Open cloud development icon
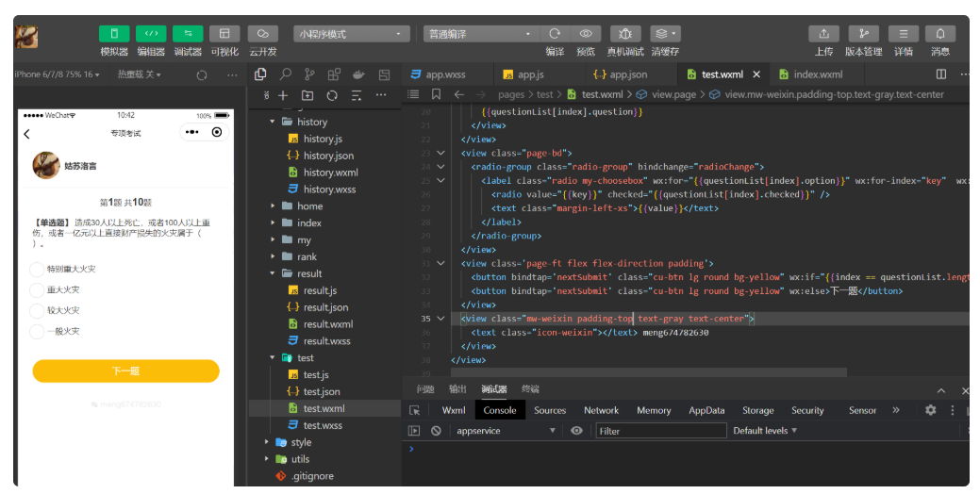The image size is (980, 494). (262, 34)
